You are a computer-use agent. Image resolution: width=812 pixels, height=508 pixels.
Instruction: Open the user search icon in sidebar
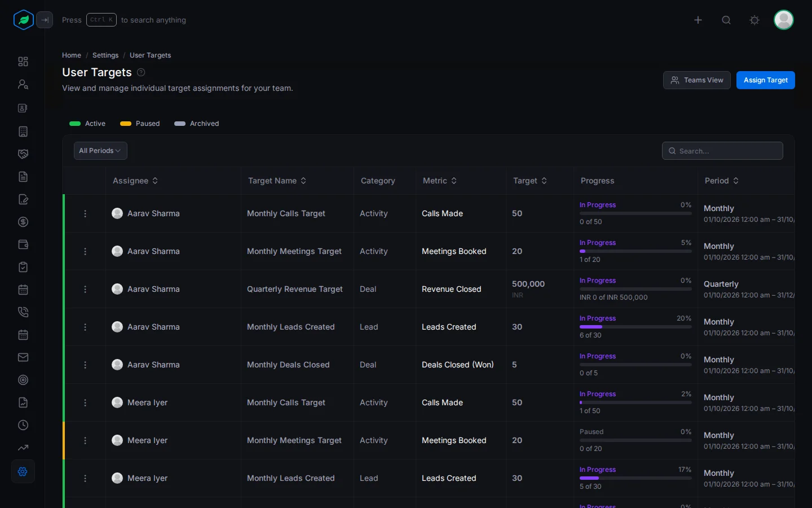pyautogui.click(x=23, y=84)
